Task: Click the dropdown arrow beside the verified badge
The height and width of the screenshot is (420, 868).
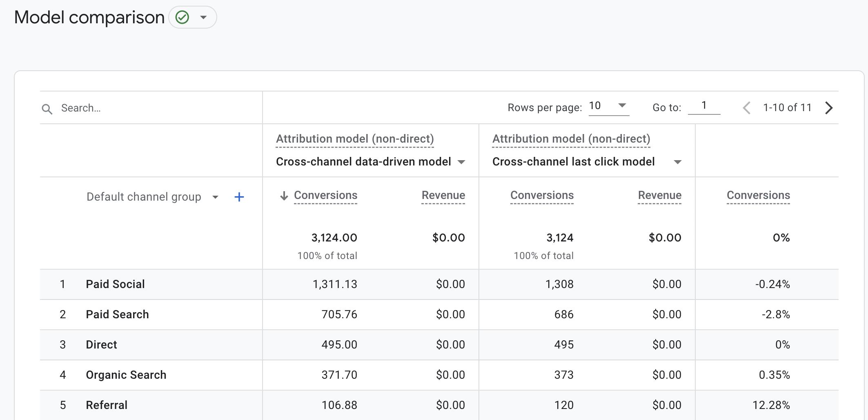Action: tap(203, 17)
